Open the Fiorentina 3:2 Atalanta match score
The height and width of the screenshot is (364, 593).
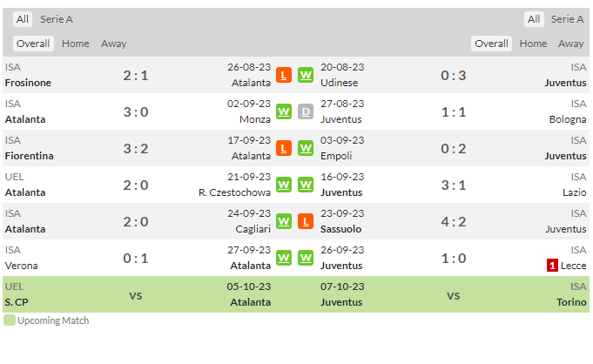point(135,149)
